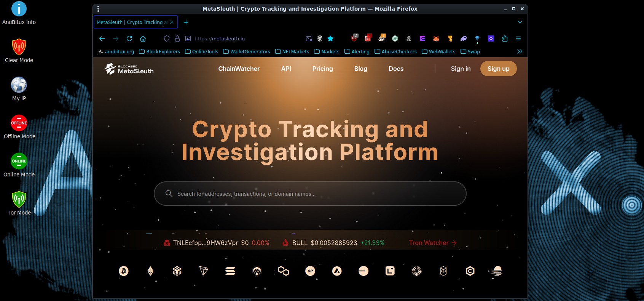
Task: Open the blue diamond extension icon
Action: click(x=477, y=39)
